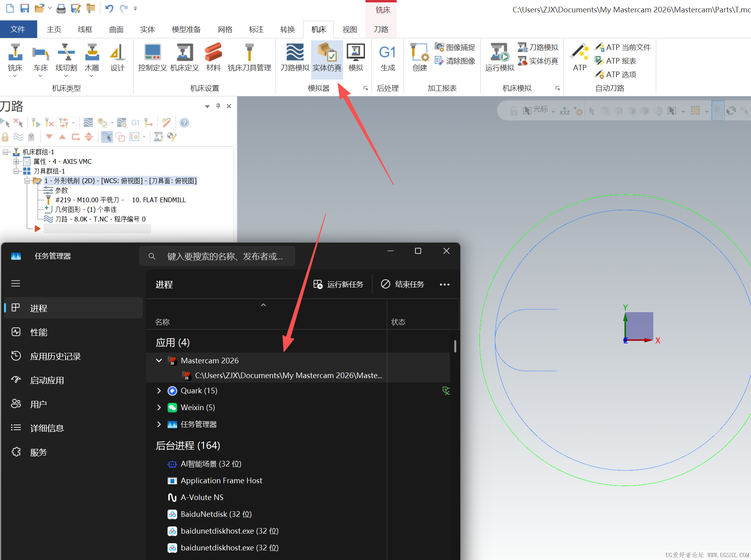This screenshot has height=560, width=751.
Task: Switch to the 视图 ribbon tab
Action: [350, 29]
